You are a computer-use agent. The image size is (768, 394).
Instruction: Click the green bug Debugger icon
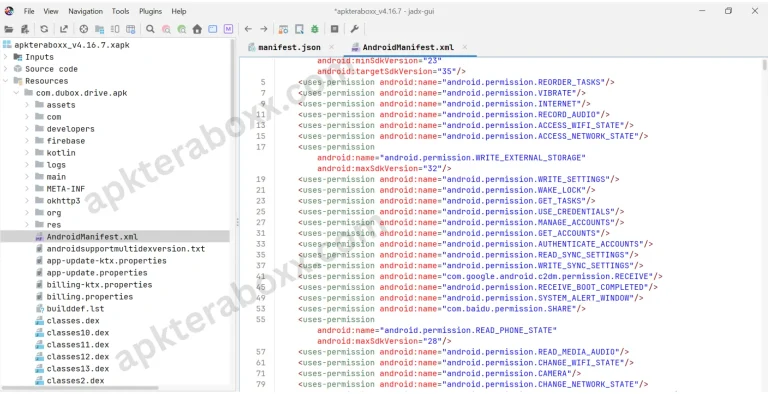(x=314, y=29)
